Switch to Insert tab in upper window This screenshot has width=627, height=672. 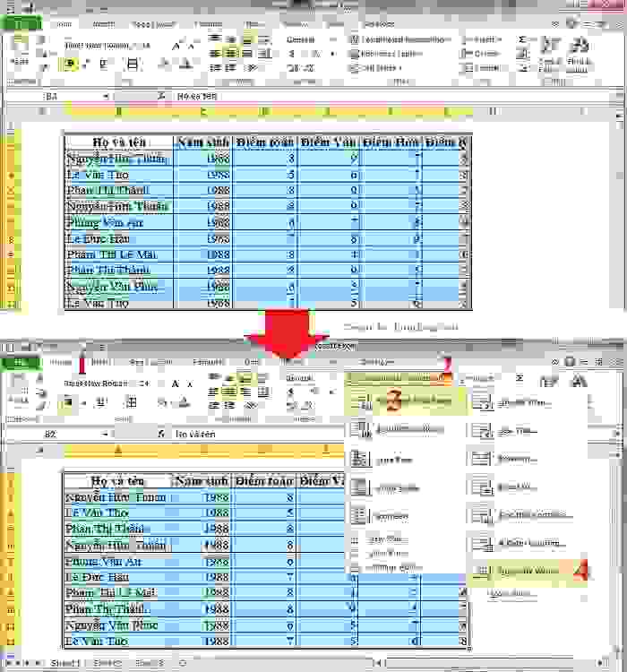(x=103, y=24)
